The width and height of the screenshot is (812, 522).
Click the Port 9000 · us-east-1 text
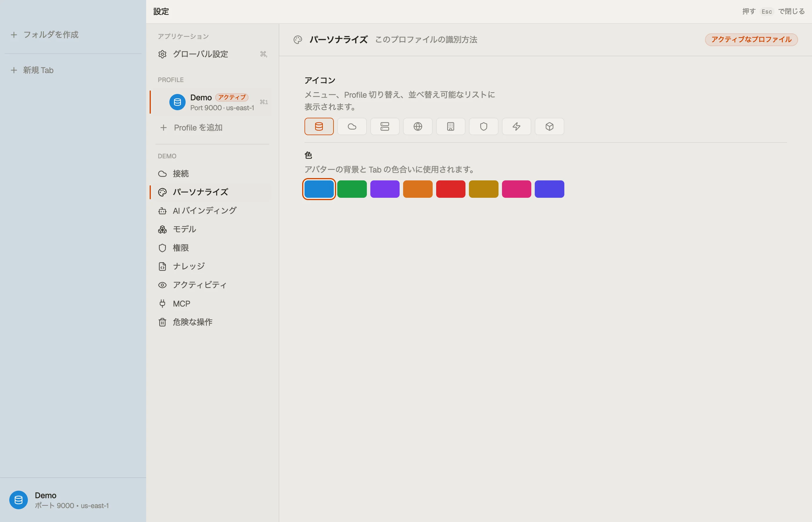coord(222,108)
